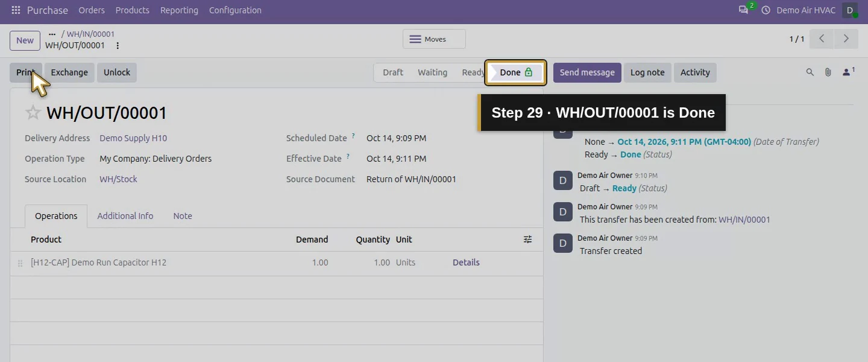Select the Done status stage
This screenshot has height=362, width=868.
[516, 72]
